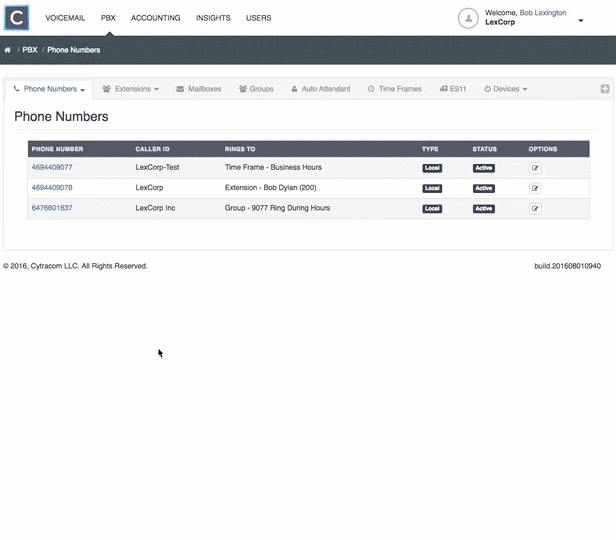Open the ACCOUNTING menu

click(x=156, y=18)
